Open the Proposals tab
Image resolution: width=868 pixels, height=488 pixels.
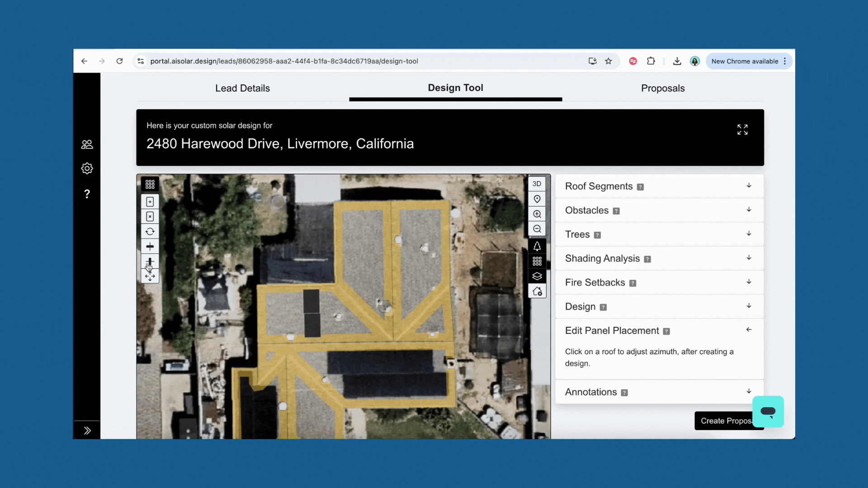(x=663, y=88)
